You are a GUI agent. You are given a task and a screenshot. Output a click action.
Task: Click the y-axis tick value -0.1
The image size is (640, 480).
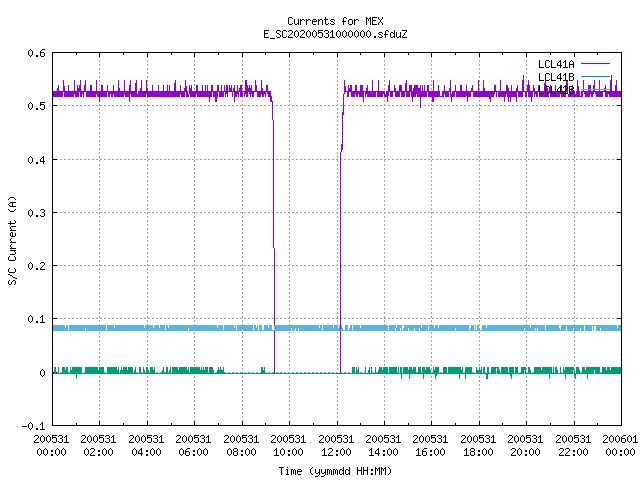33,426
